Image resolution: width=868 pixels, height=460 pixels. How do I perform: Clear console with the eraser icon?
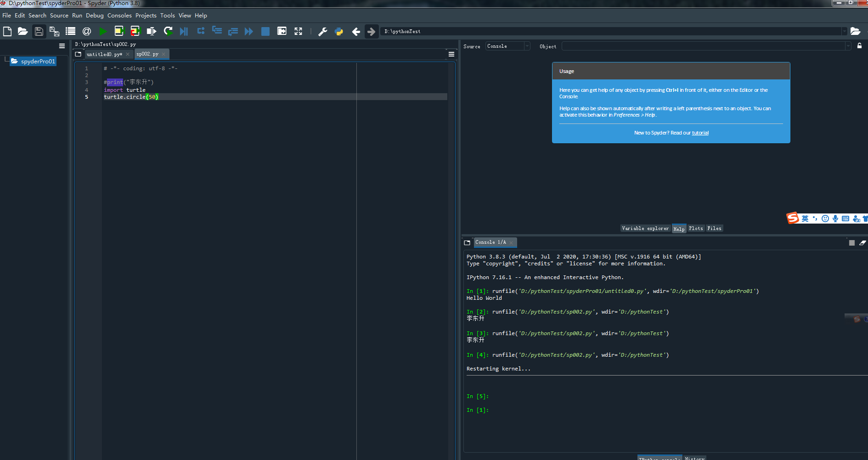[862, 243]
